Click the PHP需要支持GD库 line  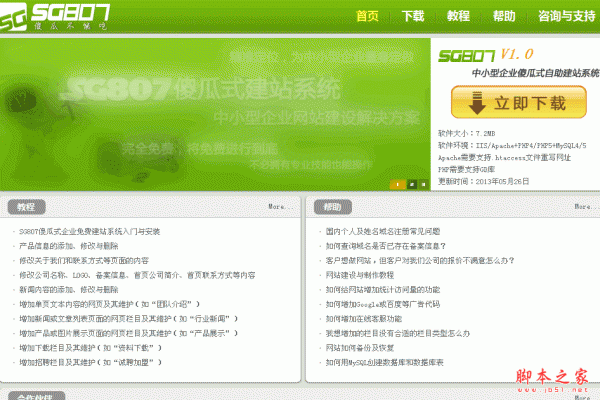point(466,170)
